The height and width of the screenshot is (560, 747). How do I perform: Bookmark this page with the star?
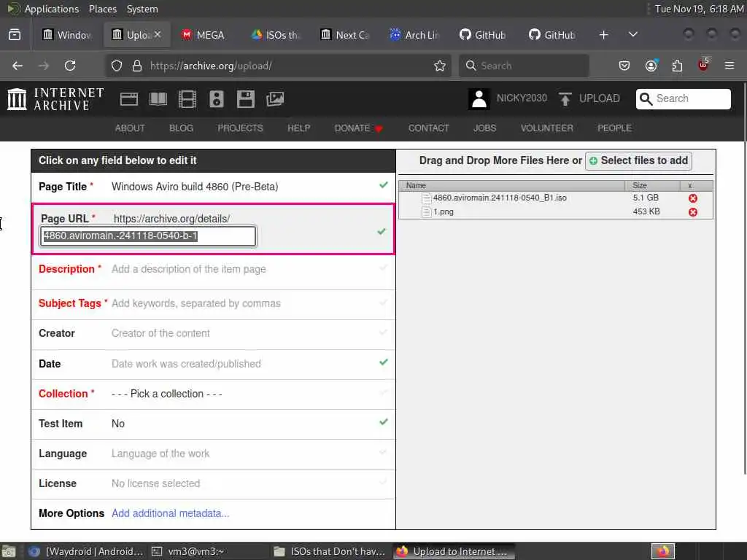click(440, 66)
